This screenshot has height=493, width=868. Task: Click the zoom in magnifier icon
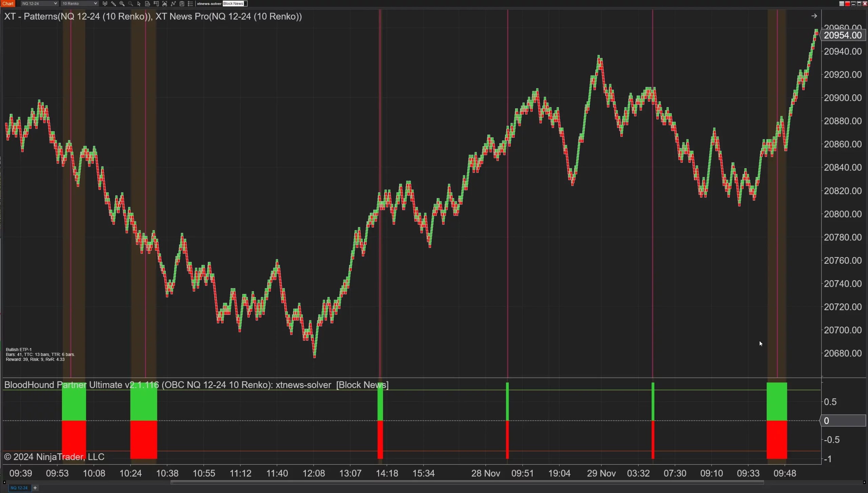pyautogui.click(x=122, y=4)
